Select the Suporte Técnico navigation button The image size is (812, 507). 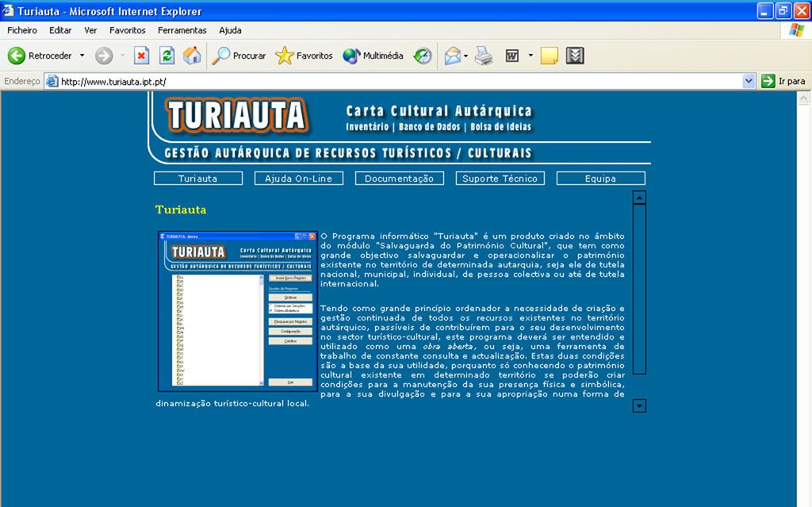[500, 179]
